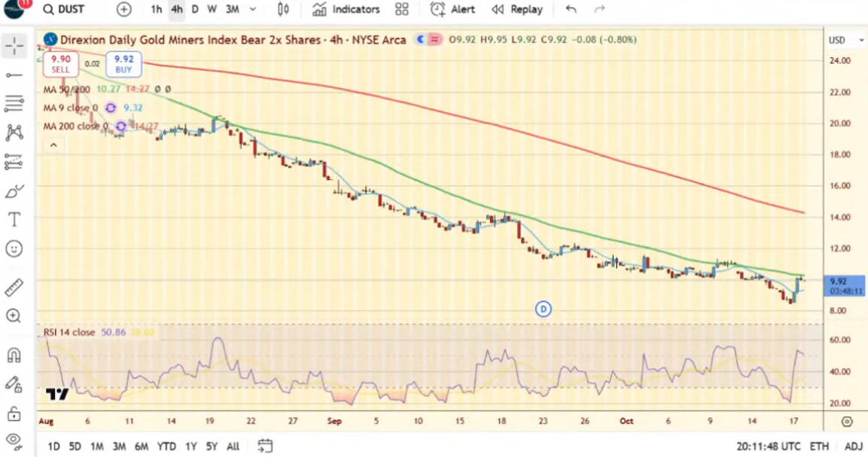Select the MA 200 close indicator legend

pyautogui.click(x=75, y=126)
